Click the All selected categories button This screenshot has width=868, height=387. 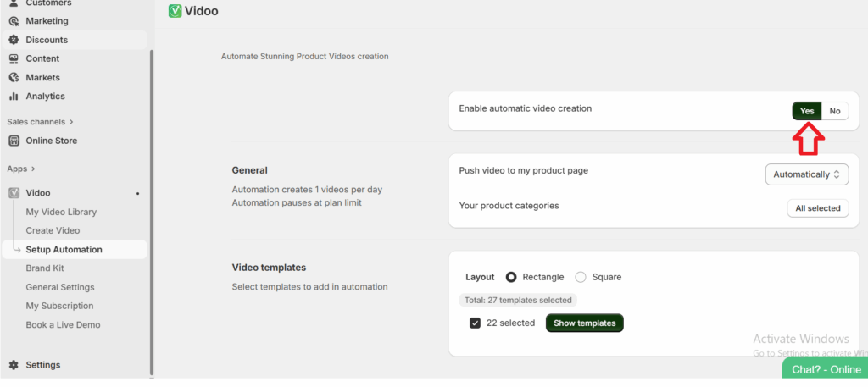[818, 208]
